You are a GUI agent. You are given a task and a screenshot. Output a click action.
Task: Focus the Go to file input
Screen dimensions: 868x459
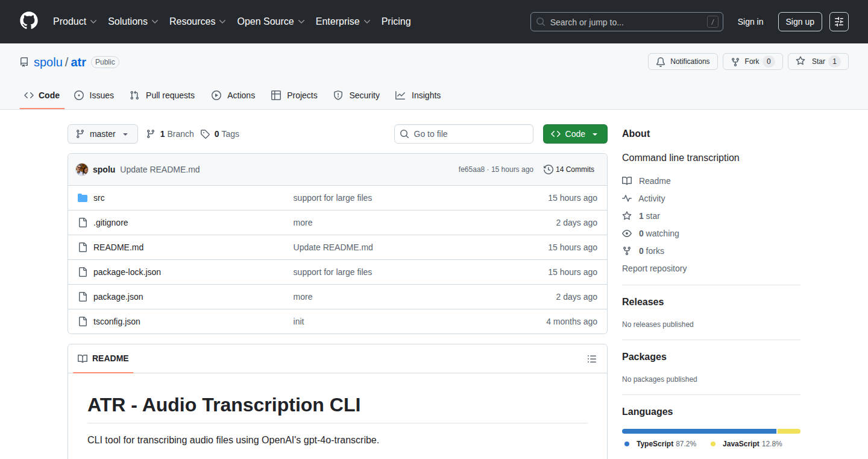(x=464, y=134)
